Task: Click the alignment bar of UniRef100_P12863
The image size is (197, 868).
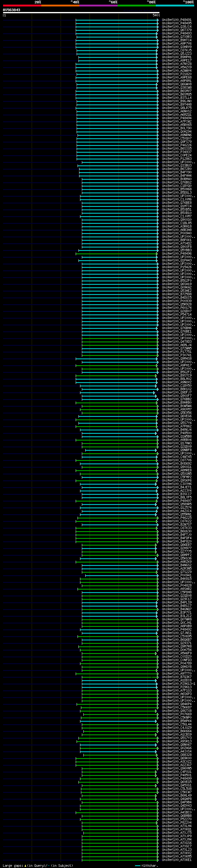Action: [118, 159]
